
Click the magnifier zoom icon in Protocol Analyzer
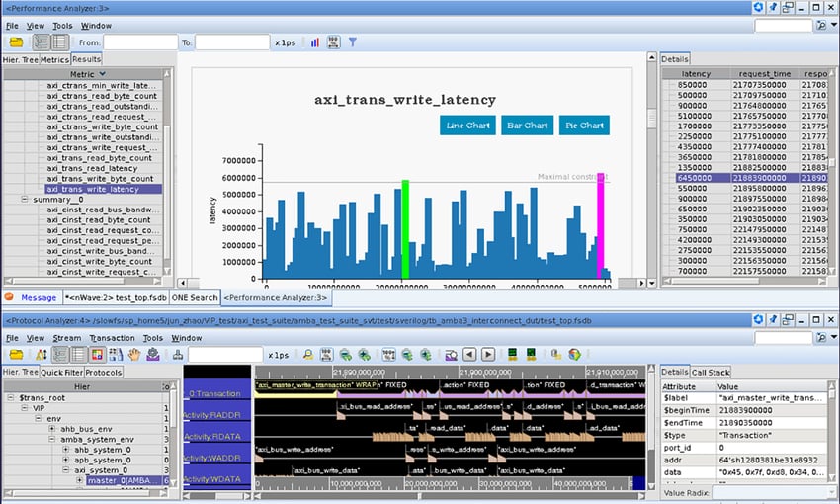coord(308,354)
